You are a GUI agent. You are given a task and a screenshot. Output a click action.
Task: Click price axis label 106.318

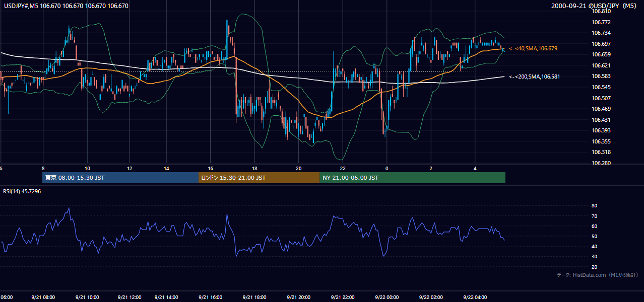tap(601, 152)
